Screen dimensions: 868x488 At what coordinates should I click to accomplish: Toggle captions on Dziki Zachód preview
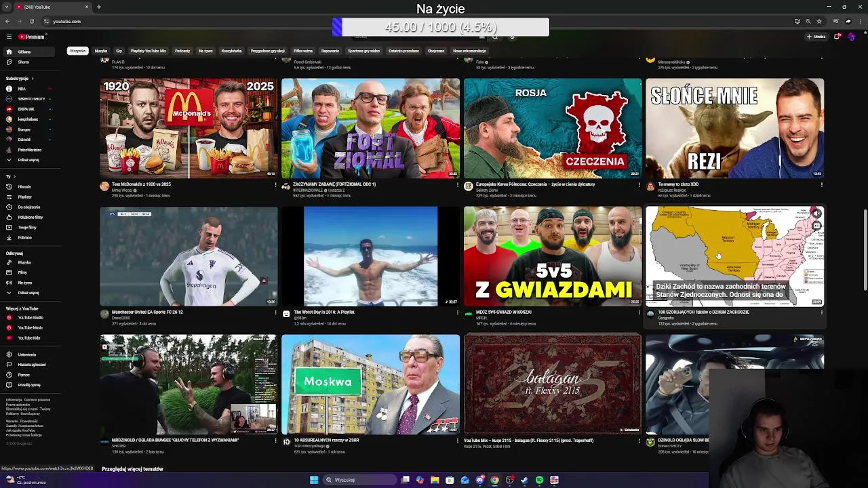[816, 225]
